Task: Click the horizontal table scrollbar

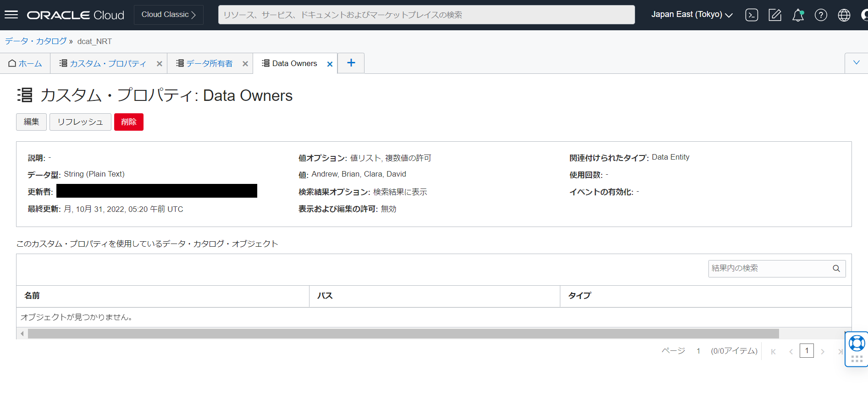Action: (403, 333)
